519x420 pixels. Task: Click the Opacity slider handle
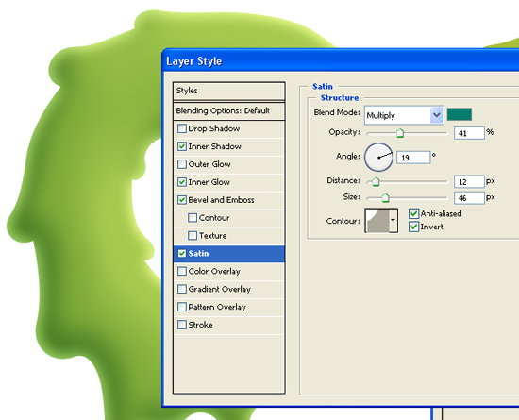click(x=400, y=133)
